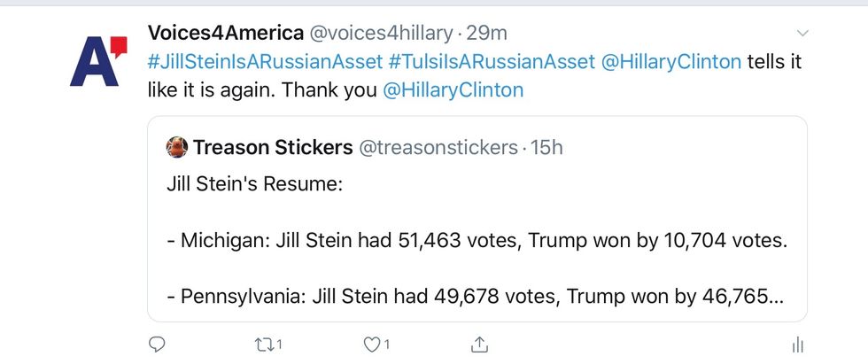Click Treason Stickers account name
The width and height of the screenshot is (868, 364).
[272, 147]
